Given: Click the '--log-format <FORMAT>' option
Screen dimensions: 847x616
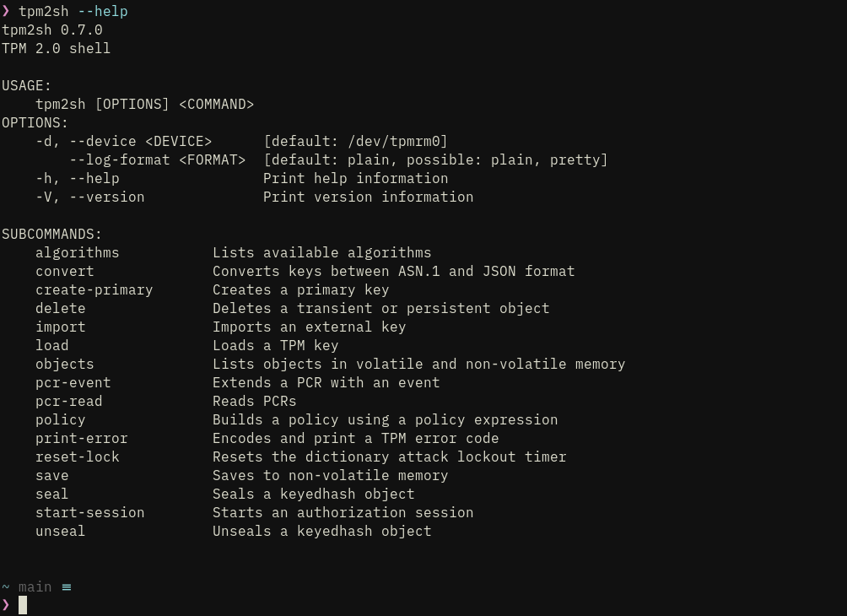Looking at the screenshot, I should 157,160.
